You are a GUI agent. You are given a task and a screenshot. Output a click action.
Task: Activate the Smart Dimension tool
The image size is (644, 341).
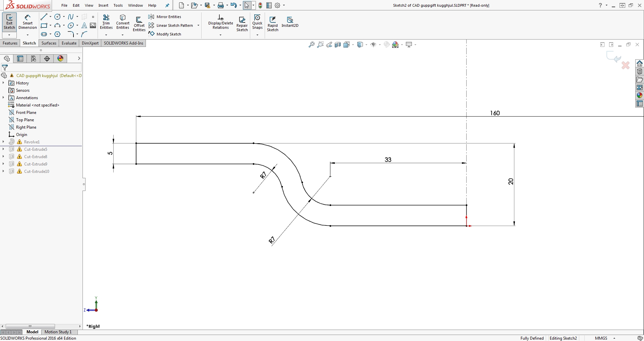(x=28, y=22)
